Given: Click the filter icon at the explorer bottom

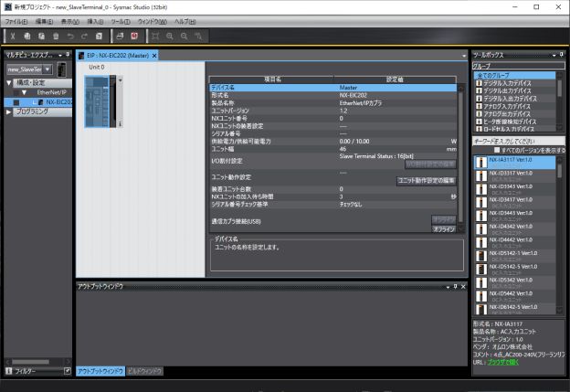Looking at the screenshot, I should (9, 371).
